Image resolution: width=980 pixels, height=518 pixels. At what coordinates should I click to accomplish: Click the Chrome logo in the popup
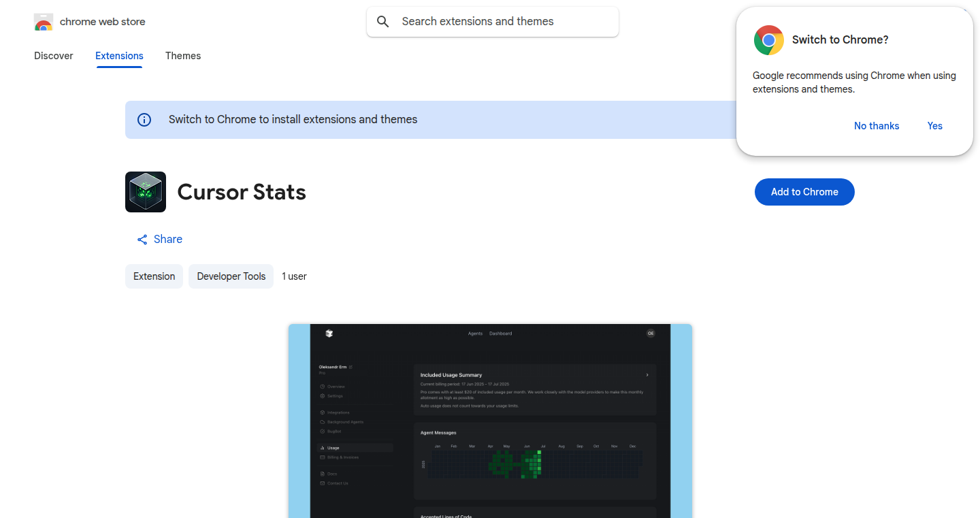click(x=769, y=40)
